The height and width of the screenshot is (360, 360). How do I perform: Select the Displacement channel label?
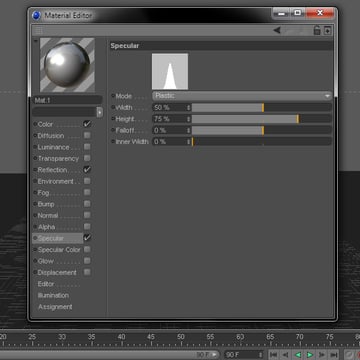pos(57,273)
